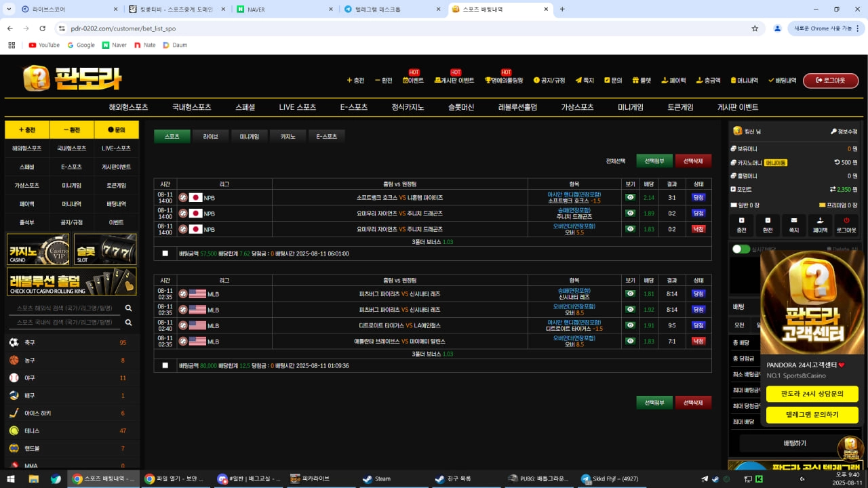Screen dimensions: 868x488
Task: Click 정보수정 link in user panel
Action: 844,131
